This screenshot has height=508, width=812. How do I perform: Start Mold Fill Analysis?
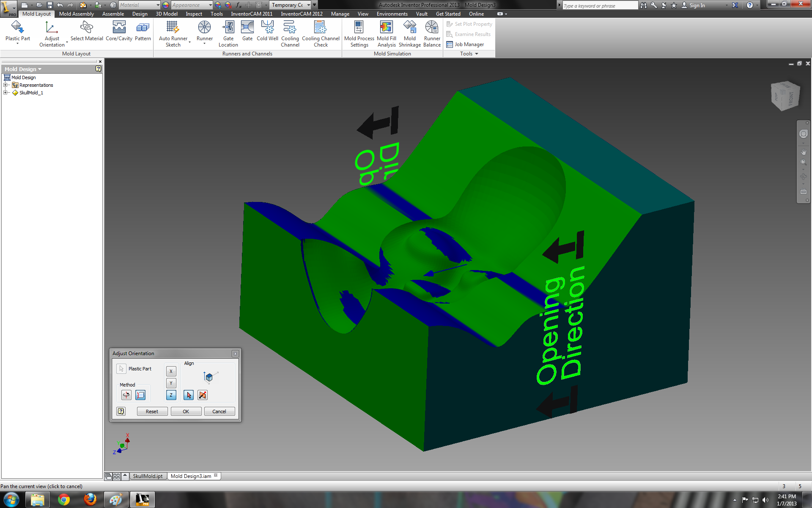387,33
